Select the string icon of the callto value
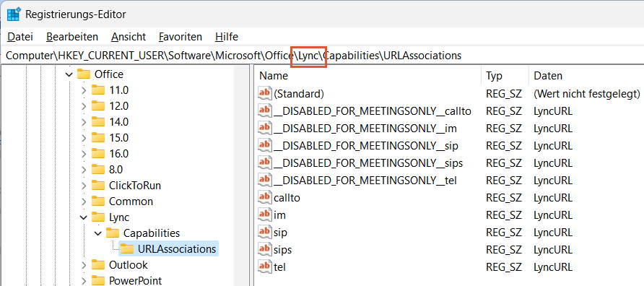The height and width of the screenshot is (286, 644). click(265, 197)
